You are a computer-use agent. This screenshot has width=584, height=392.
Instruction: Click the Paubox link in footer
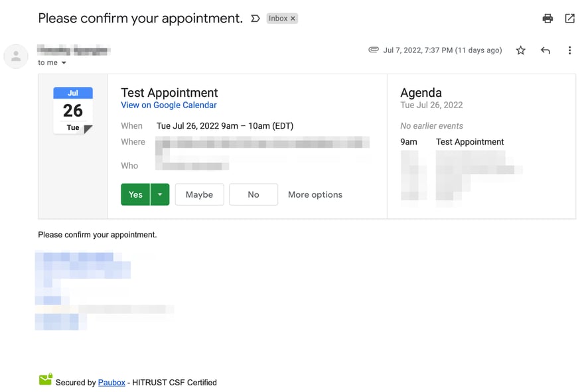pyautogui.click(x=111, y=382)
